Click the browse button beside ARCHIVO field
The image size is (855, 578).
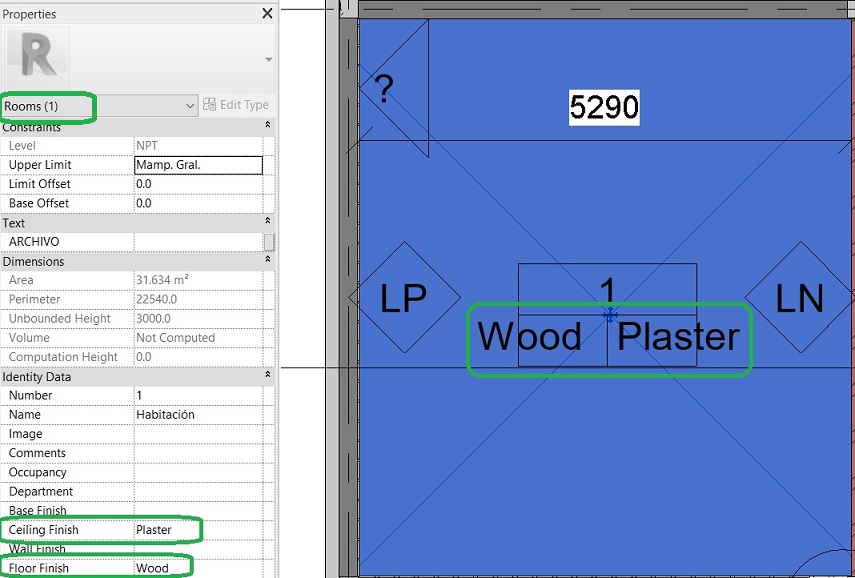267,241
